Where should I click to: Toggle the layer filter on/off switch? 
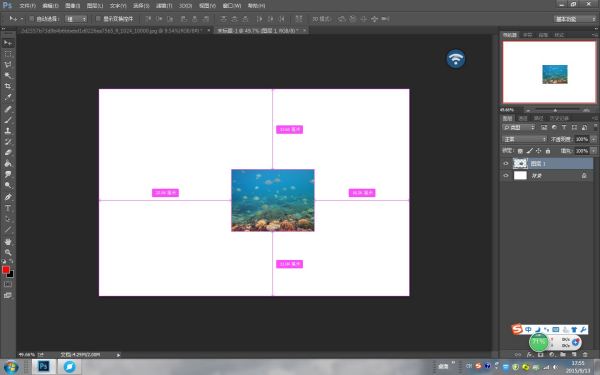tap(595, 127)
